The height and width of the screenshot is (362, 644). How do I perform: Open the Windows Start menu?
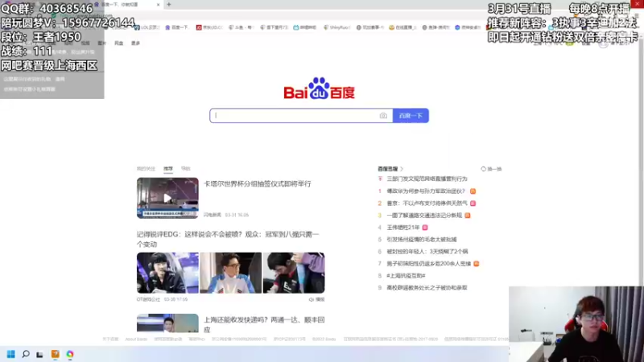coord(11,354)
